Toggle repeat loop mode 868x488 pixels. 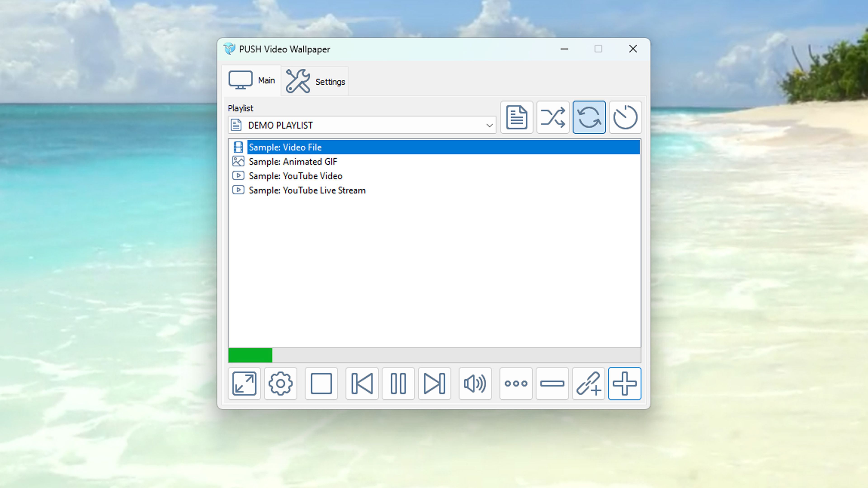pyautogui.click(x=589, y=117)
